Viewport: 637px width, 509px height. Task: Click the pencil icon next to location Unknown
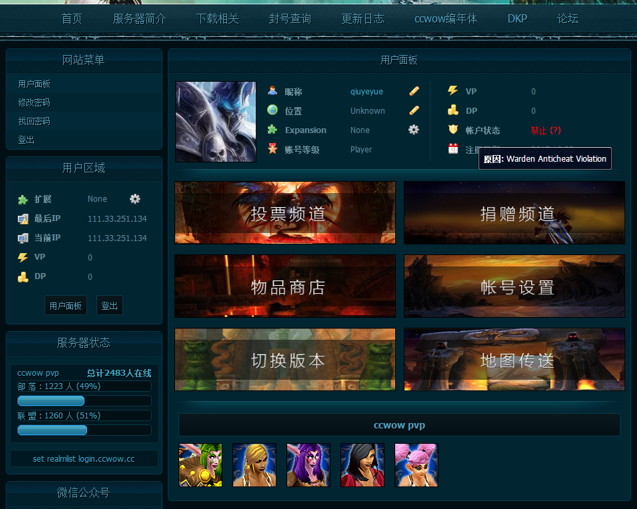click(414, 110)
